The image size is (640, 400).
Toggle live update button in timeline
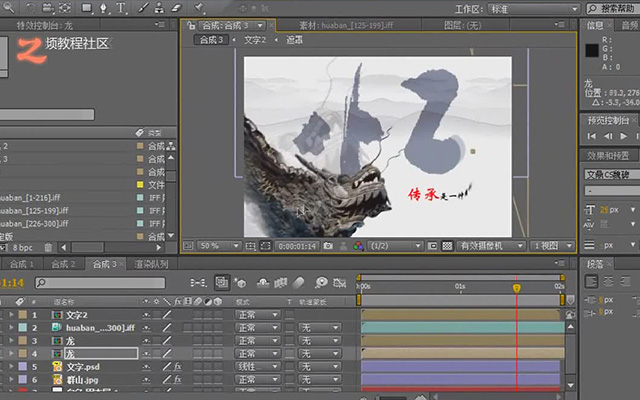tap(222, 282)
